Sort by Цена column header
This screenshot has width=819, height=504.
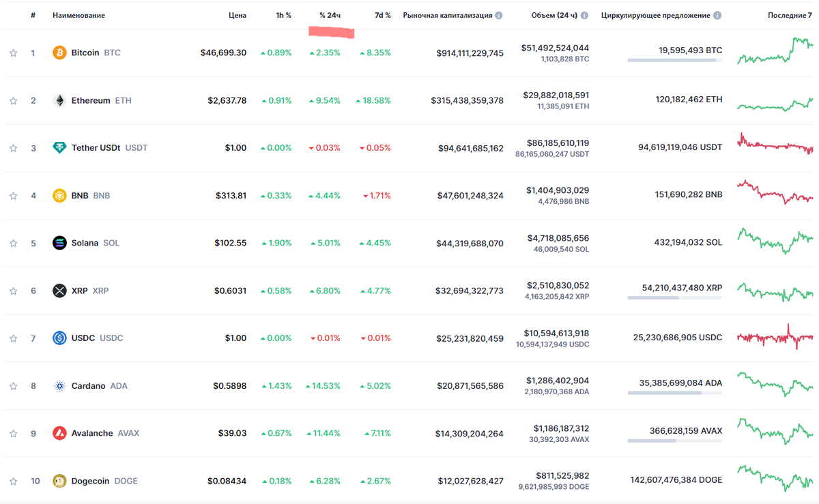[x=238, y=15]
